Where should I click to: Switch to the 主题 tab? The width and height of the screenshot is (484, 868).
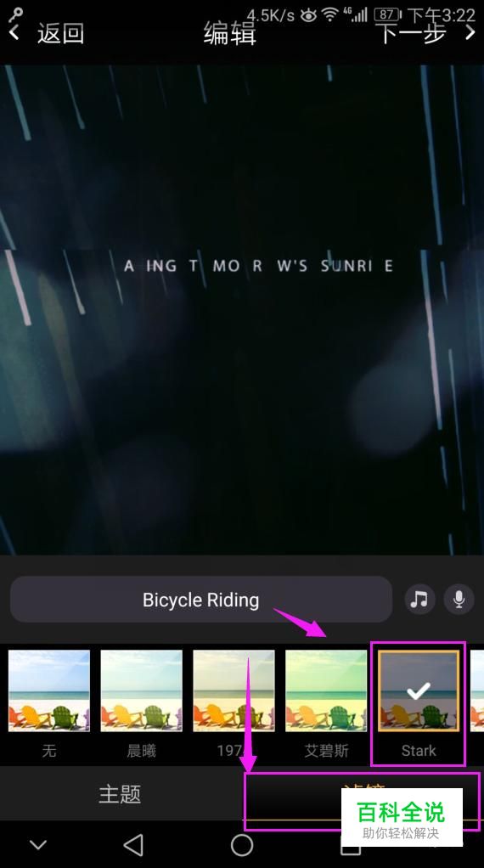tap(120, 794)
